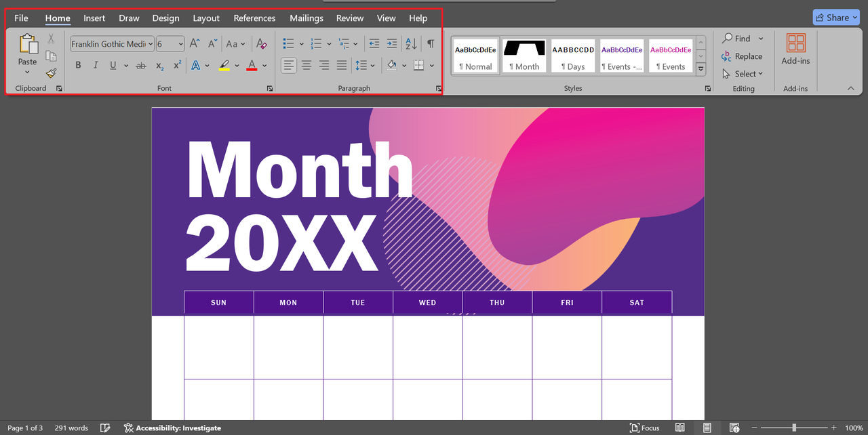
Task: Toggle Italic formatting
Action: pyautogui.click(x=96, y=65)
